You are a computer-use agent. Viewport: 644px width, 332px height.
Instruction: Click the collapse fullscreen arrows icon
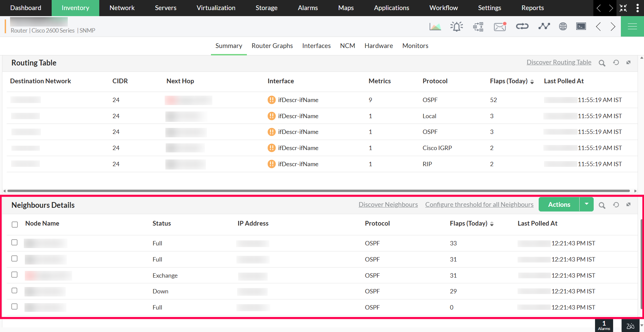(623, 8)
